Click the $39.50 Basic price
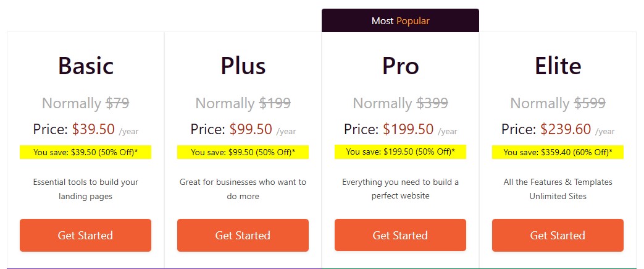The height and width of the screenshot is (269, 644). 93,129
